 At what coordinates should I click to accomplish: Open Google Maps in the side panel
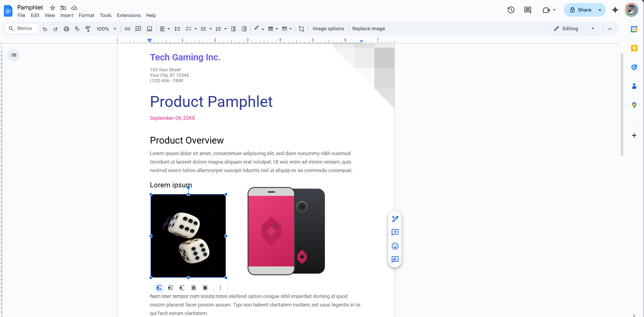click(634, 105)
